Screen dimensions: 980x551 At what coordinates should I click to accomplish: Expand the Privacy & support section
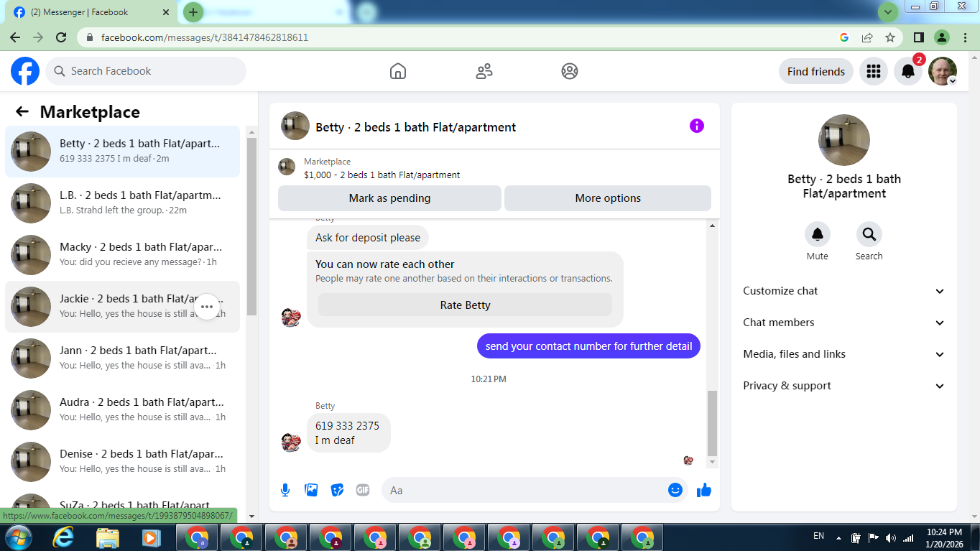click(844, 386)
